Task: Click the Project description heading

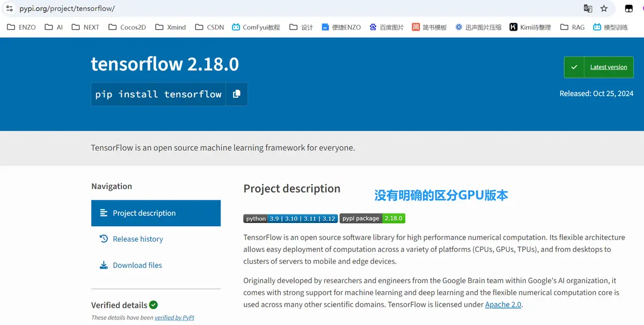Action: point(292,189)
